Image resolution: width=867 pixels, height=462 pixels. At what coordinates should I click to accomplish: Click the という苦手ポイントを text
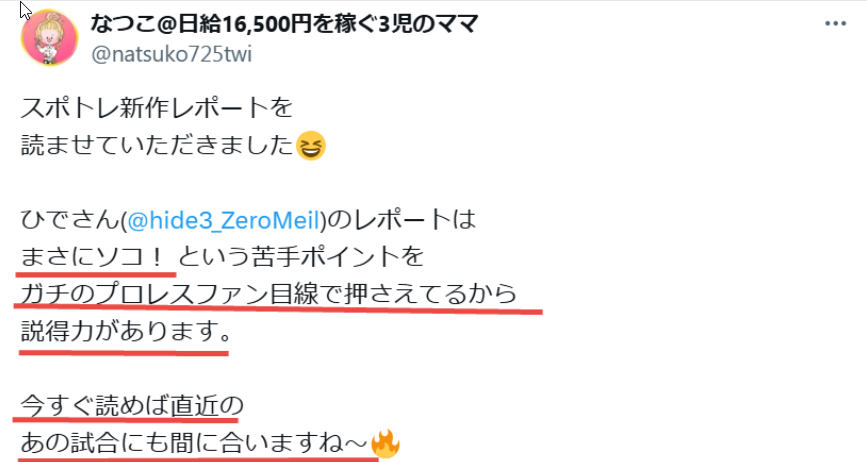(x=302, y=257)
